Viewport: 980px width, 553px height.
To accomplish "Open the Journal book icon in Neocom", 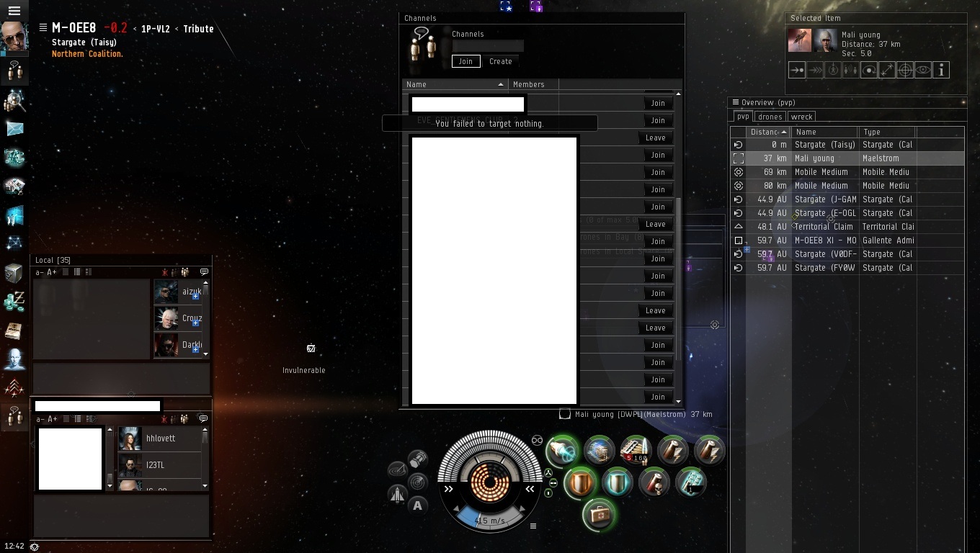I will point(14,331).
